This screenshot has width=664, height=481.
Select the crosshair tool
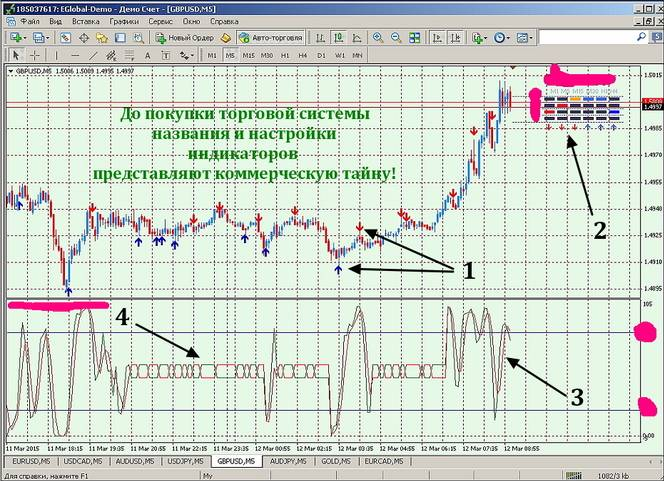click(35, 55)
